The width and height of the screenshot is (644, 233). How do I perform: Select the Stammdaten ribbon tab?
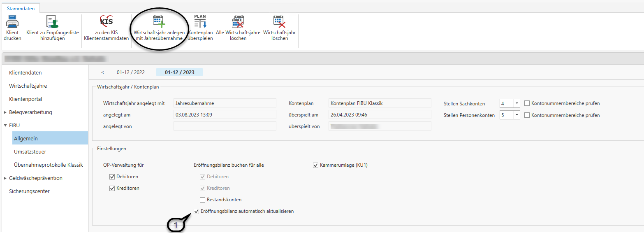click(x=21, y=8)
